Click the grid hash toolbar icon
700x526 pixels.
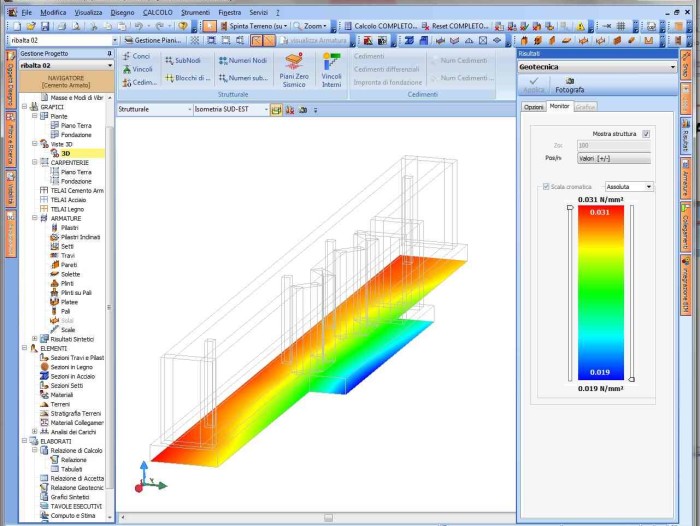click(621, 26)
